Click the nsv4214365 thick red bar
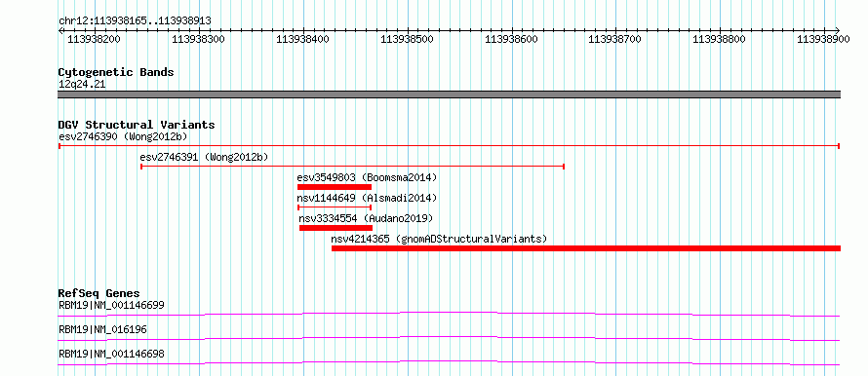868x376 pixels. [586, 248]
